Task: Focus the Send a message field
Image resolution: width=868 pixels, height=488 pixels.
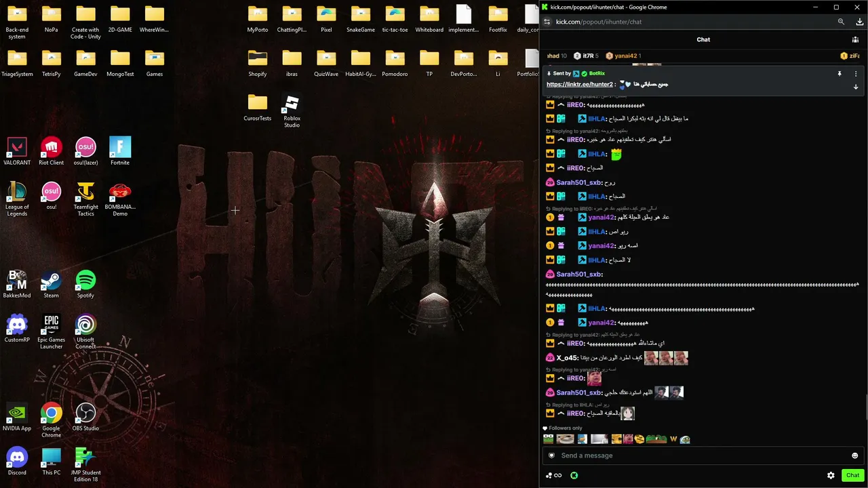Action: (703, 455)
